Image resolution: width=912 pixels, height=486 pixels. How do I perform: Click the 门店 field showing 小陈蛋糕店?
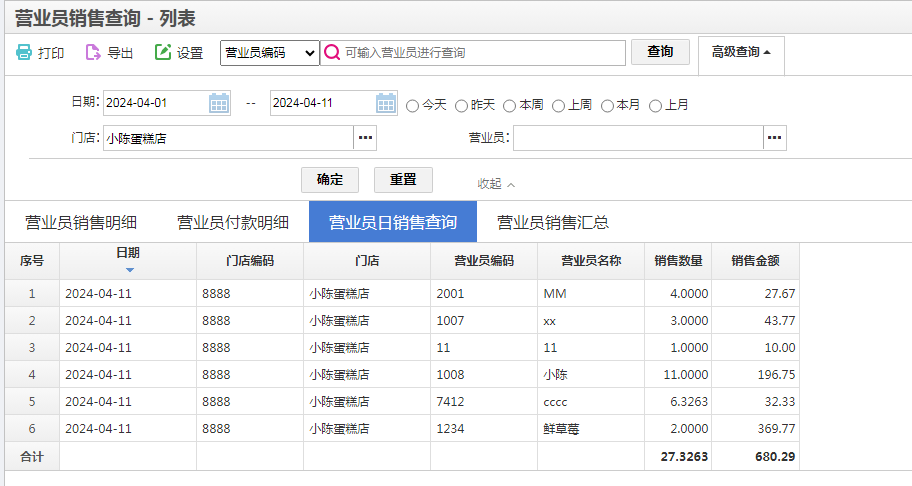tap(228, 138)
